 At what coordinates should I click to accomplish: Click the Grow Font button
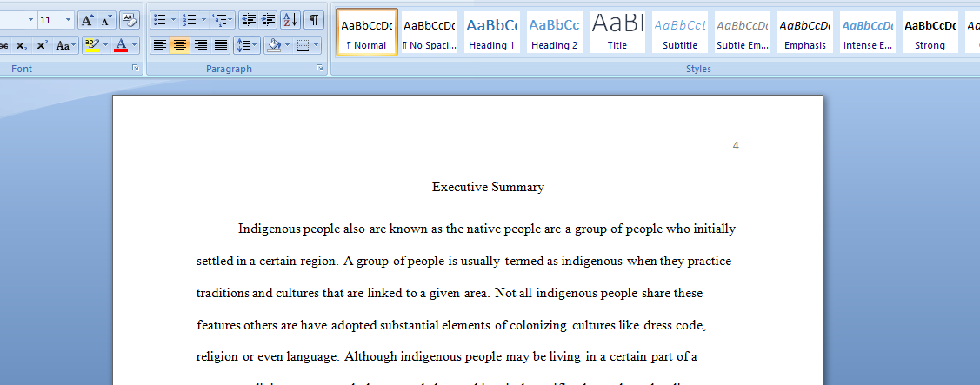tap(88, 21)
